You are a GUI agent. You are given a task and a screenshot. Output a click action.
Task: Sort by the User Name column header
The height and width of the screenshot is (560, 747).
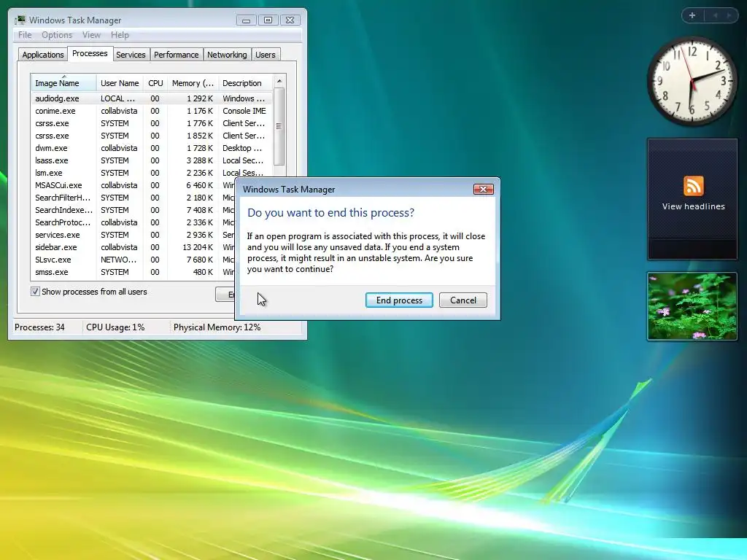click(120, 83)
